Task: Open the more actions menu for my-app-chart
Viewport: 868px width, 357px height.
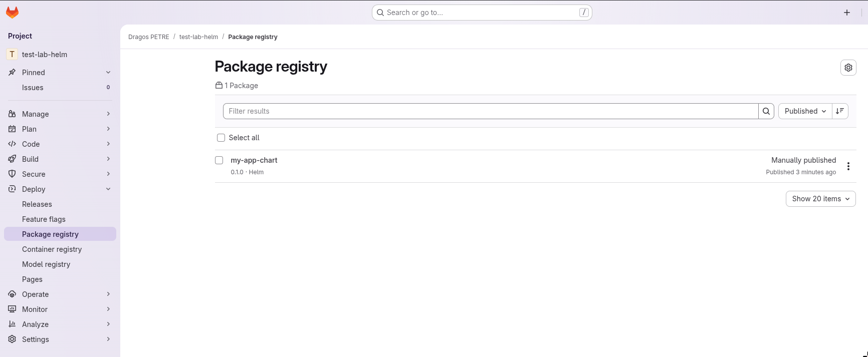Action: (x=849, y=166)
